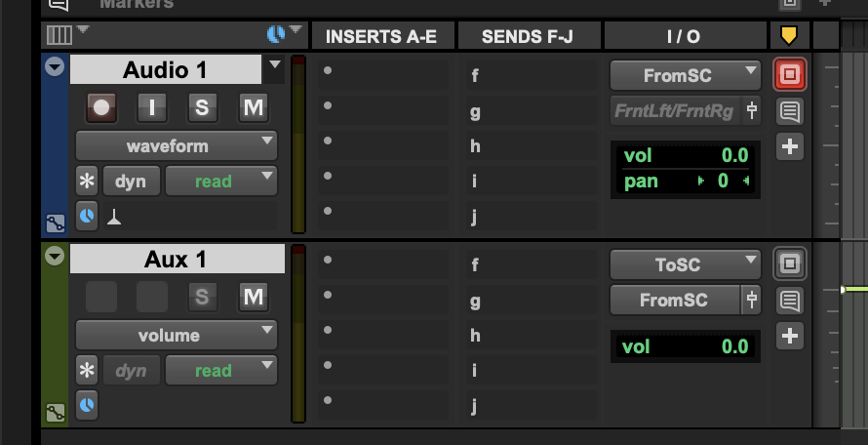The image size is (868, 445).
Task: Toggle input monitoring on Audio 1
Action: pos(151,107)
